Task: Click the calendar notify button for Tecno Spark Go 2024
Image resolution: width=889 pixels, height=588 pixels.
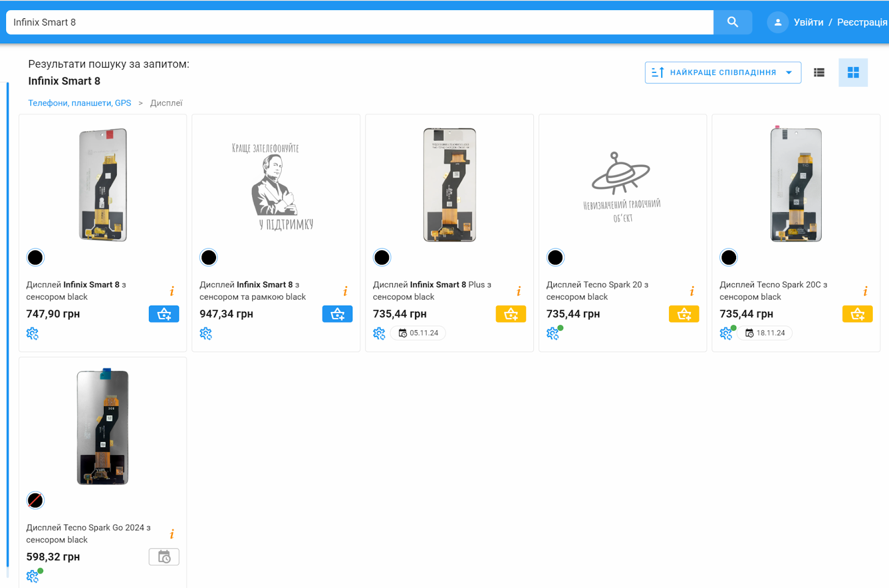Action: (164, 557)
